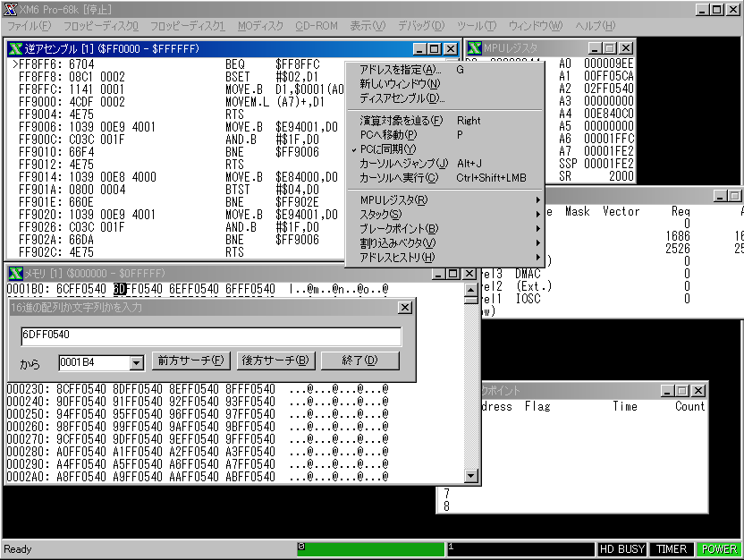744x560 pixels.
Task: Open the から address dropdown arrow
Action: 136,363
